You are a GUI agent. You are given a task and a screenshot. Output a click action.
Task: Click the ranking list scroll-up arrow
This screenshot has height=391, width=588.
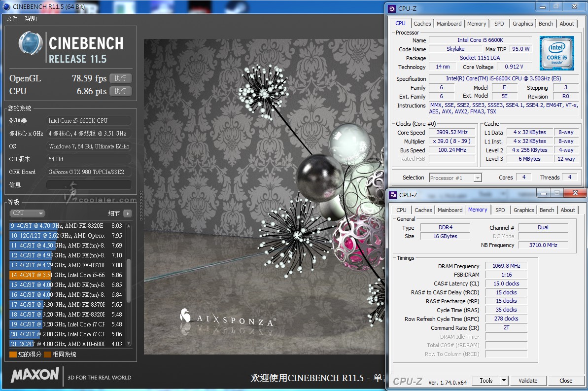[129, 226]
